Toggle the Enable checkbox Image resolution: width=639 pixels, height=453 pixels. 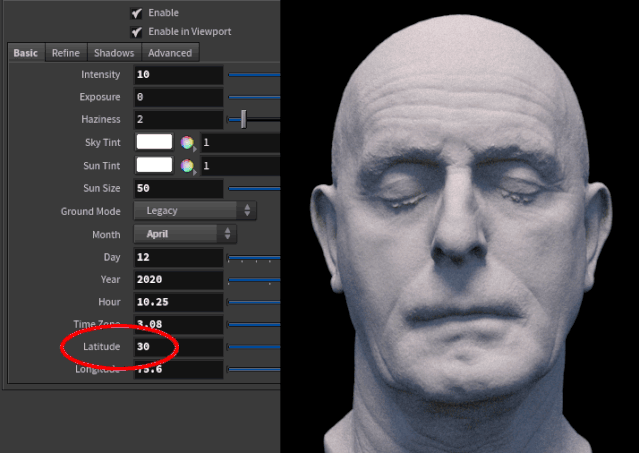136,13
